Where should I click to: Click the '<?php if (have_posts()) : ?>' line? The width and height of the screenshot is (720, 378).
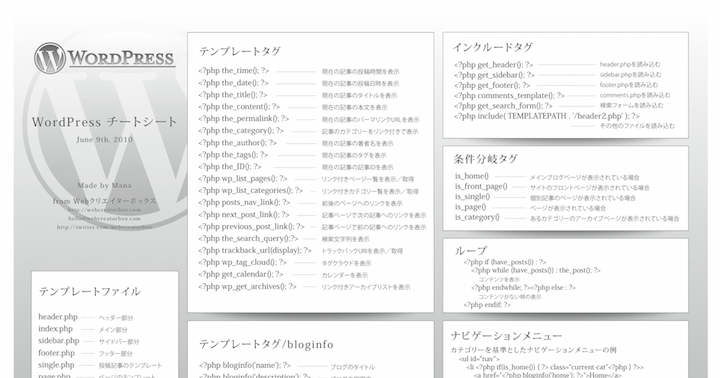505,262
